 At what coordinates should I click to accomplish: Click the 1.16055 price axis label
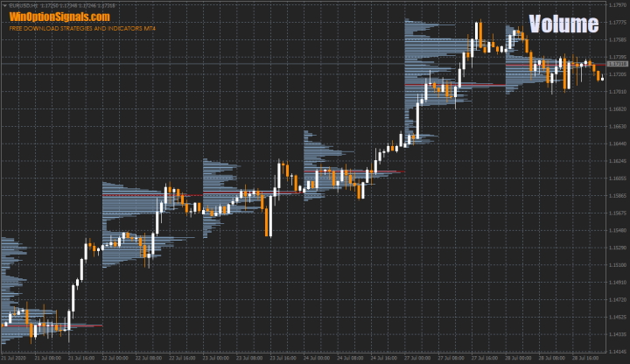click(x=617, y=178)
